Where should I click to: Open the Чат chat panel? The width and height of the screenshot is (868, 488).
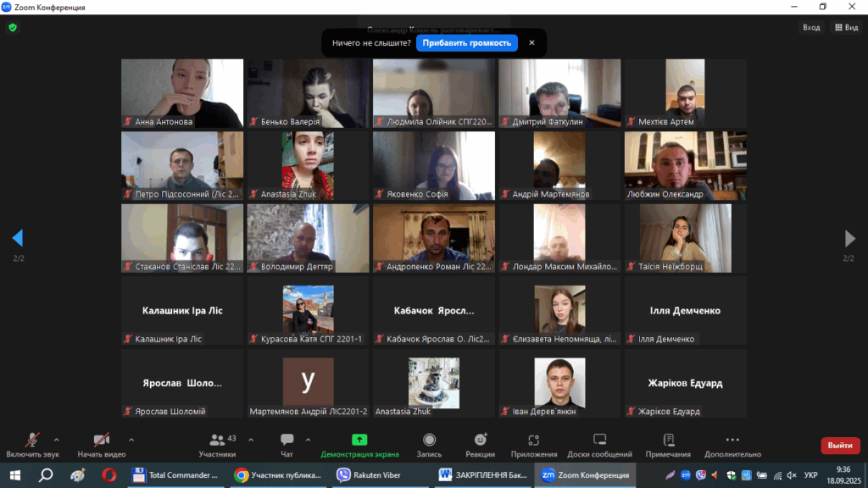[287, 444]
